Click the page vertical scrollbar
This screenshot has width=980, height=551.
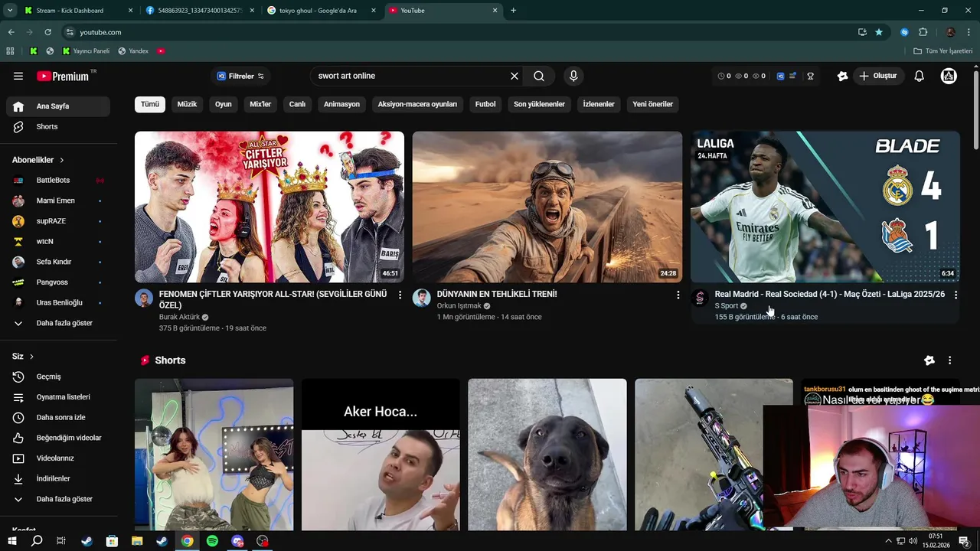(x=975, y=111)
